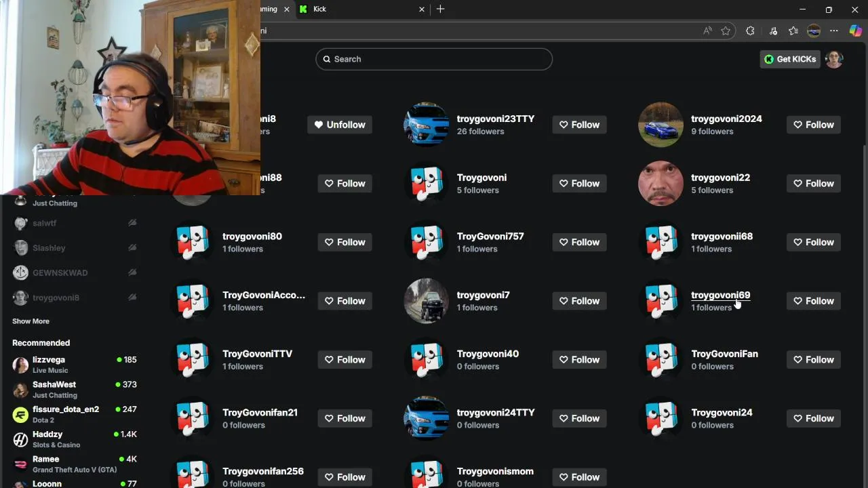Follow the troygovoni88 channel
The image size is (868, 488).
[345, 184]
